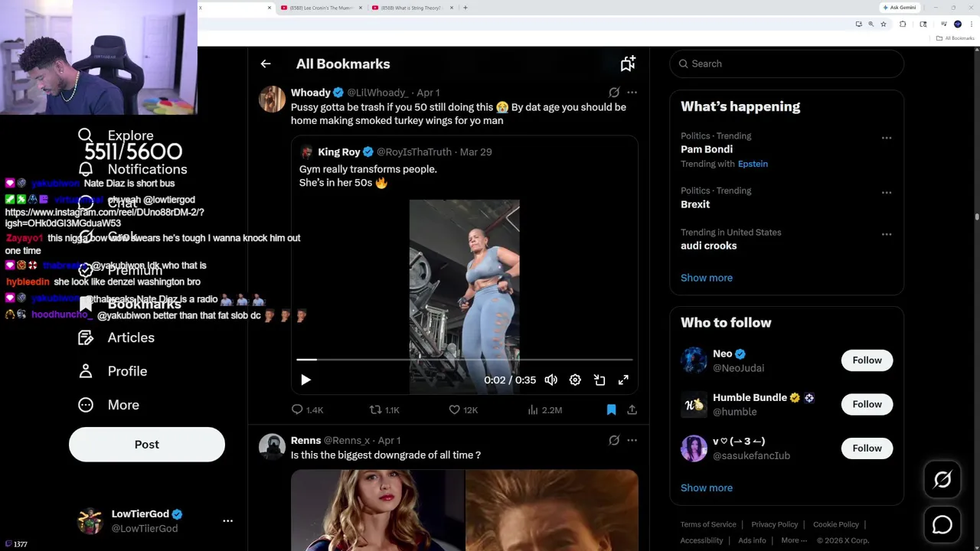Go to Profile in the sidebar
980x551 pixels.
126,371
